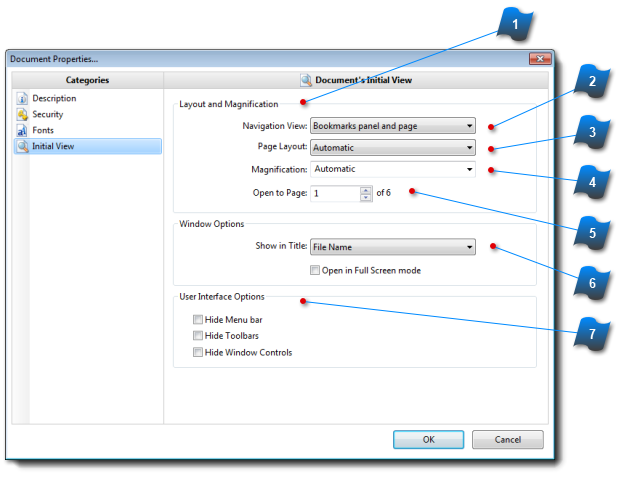Click the Fonts category icon
This screenshot has width=622, height=484.
click(22, 131)
